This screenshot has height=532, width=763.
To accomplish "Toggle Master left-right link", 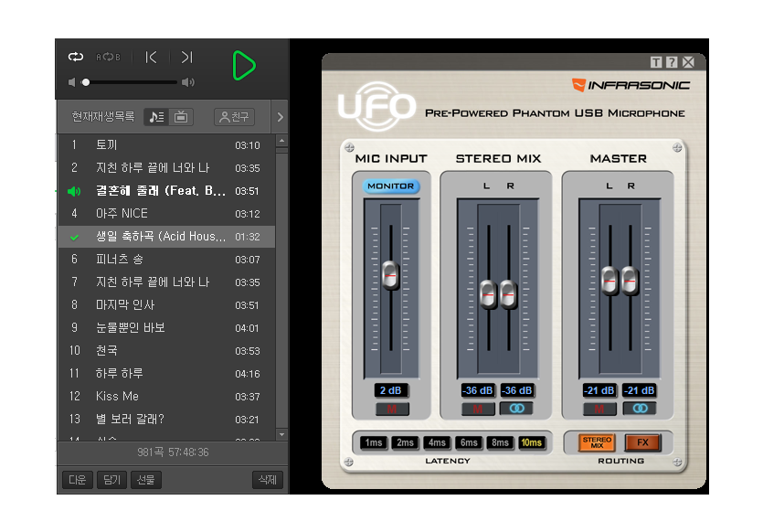I will coord(640,409).
